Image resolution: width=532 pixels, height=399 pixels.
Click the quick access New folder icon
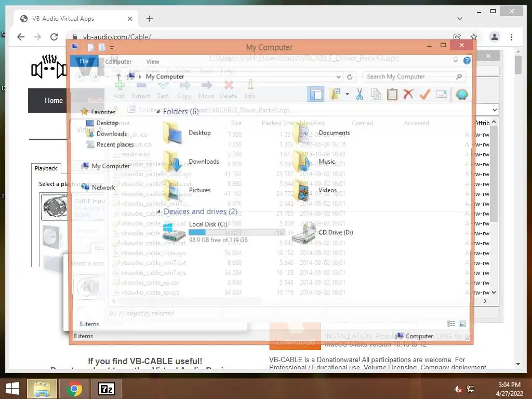pyautogui.click(x=102, y=47)
